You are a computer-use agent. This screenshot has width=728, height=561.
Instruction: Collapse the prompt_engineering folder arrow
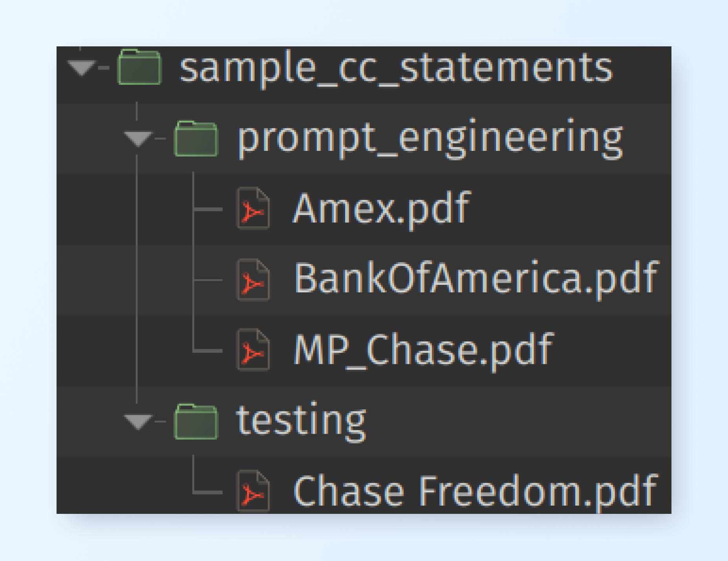tap(138, 138)
